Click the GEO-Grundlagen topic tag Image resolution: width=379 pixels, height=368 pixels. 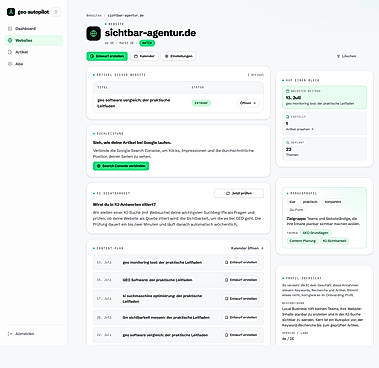coord(315,233)
